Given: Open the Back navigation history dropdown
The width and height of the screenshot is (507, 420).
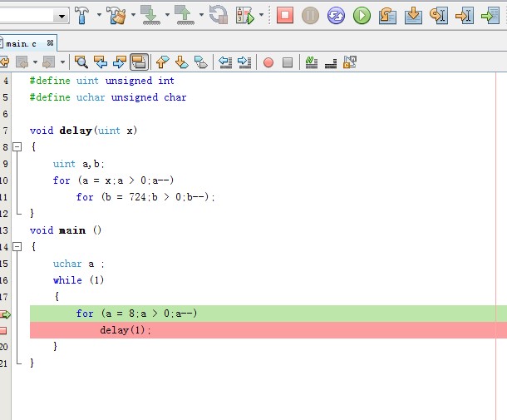Looking at the screenshot, I should point(35,62).
